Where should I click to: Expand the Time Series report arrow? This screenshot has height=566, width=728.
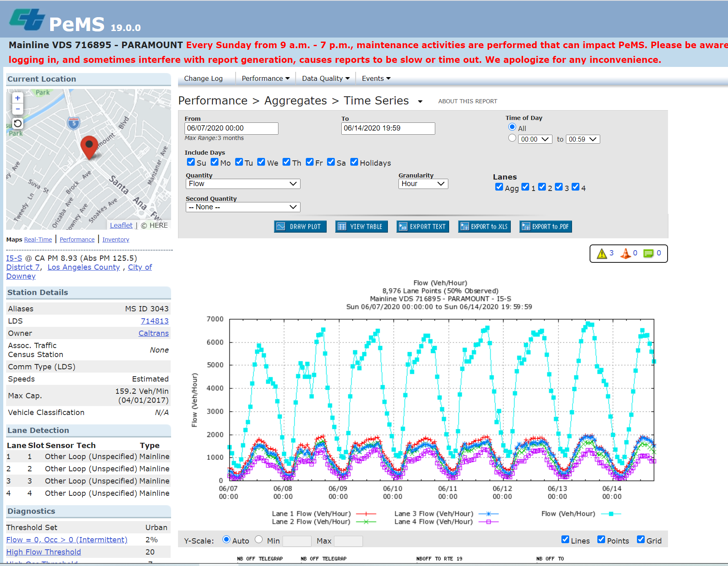point(420,102)
